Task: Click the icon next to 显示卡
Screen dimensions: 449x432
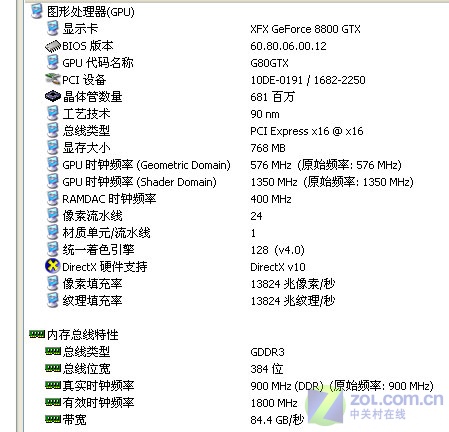Action: click(52, 28)
